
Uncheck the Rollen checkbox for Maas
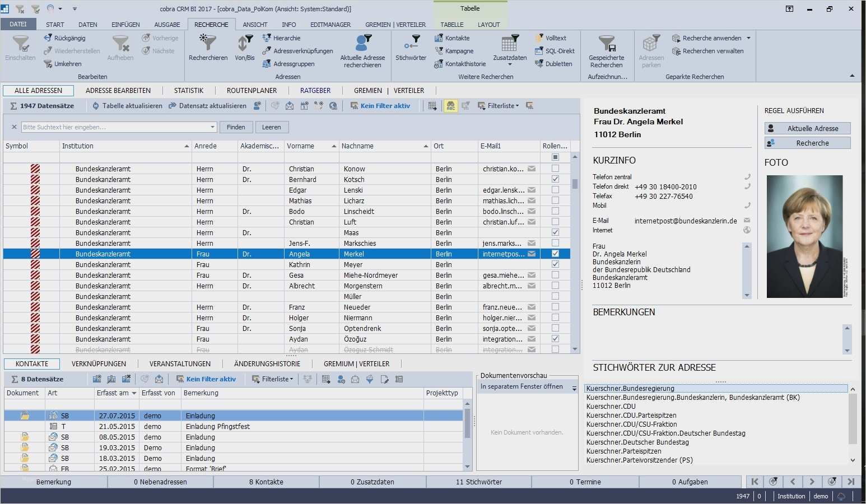(555, 232)
